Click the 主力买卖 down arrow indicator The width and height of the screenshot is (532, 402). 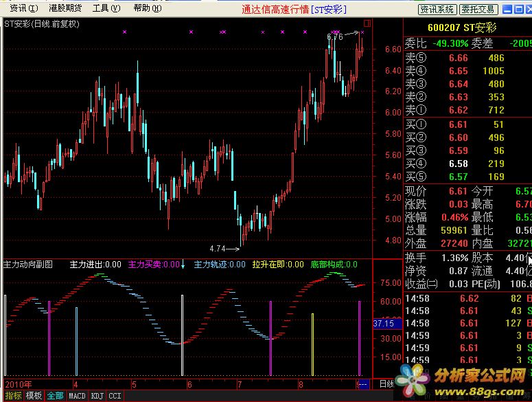tap(183, 264)
